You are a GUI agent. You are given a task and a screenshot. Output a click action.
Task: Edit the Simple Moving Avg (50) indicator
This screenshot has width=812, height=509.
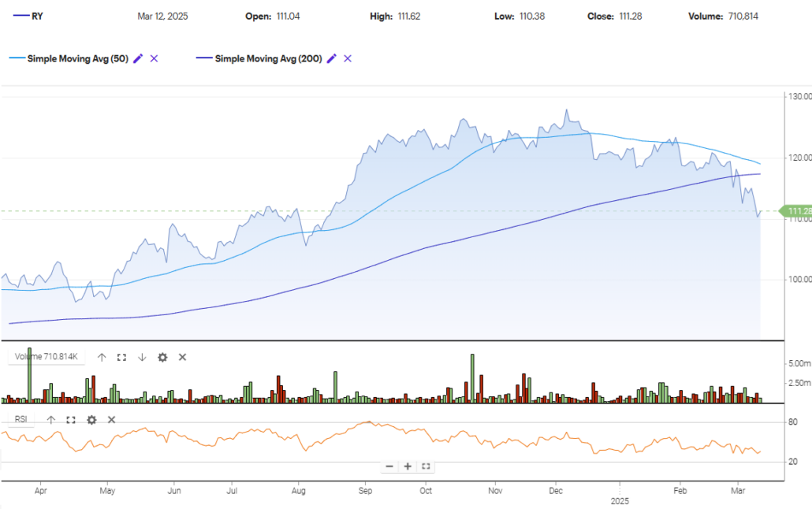coord(138,58)
